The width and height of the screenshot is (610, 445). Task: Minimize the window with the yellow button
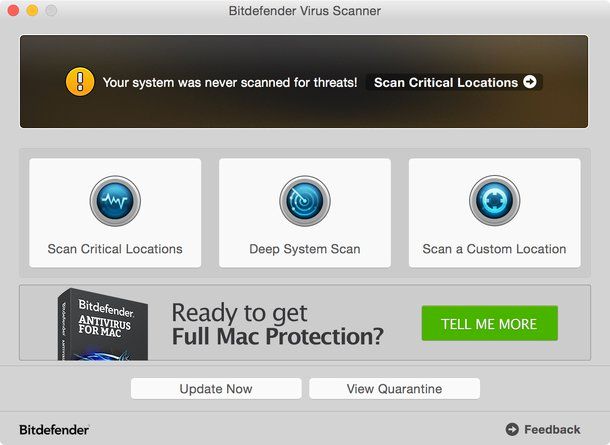tap(32, 11)
